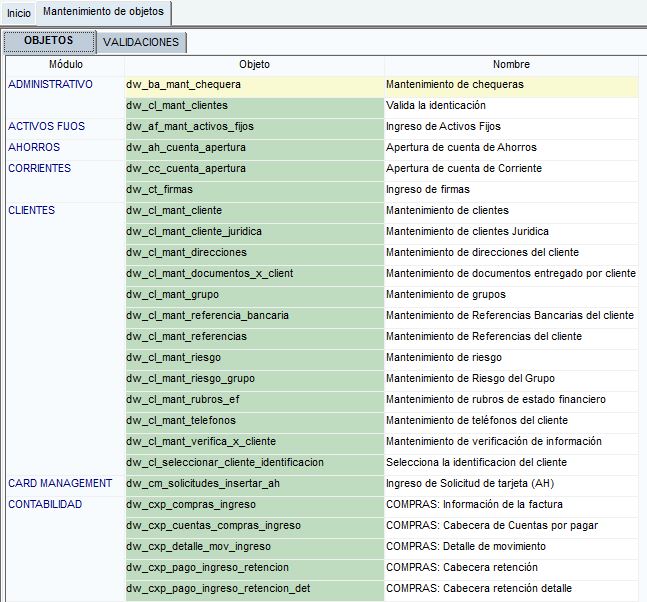Screen dimensions: 647x602
Task: Select the CONTABILIDAD module label
Action: tap(45, 504)
